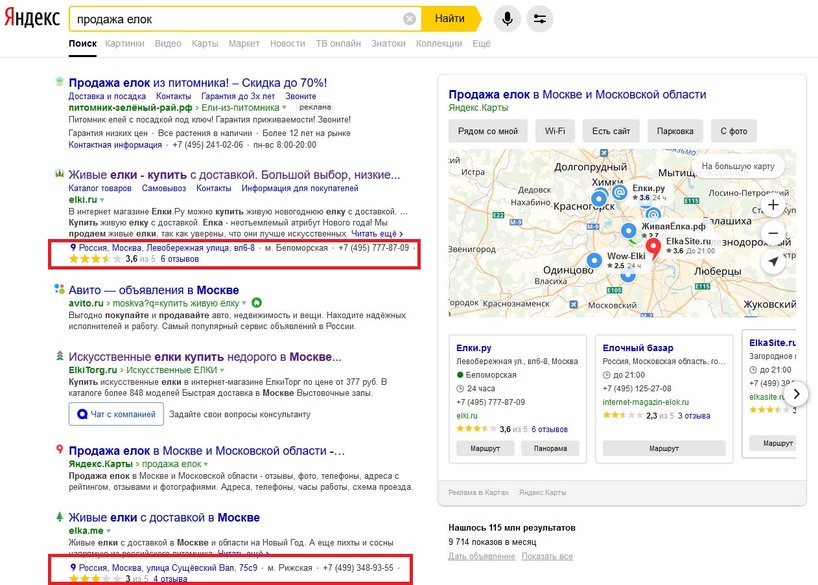The image size is (818, 585).
Task: Click green Turbo icon next to avito URL
Action: coord(257,303)
